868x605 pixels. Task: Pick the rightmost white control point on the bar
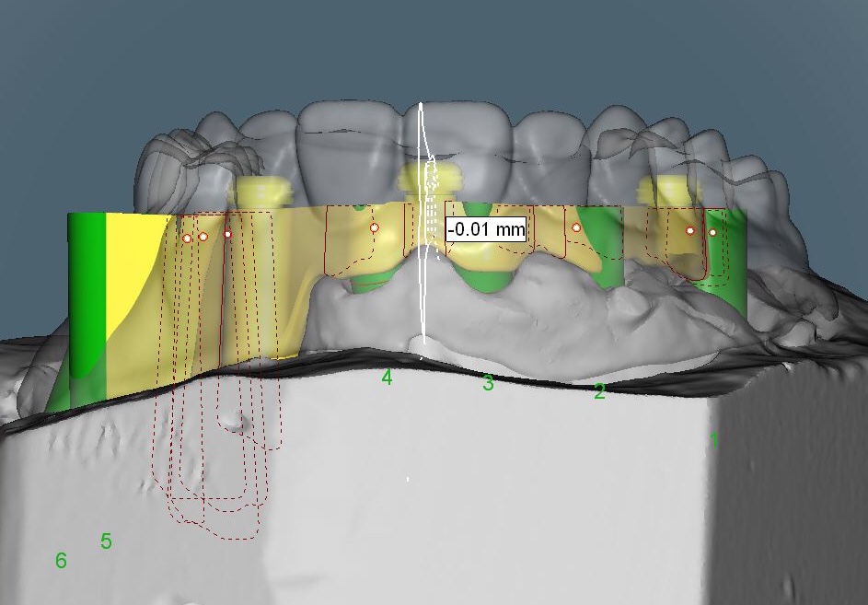[713, 232]
